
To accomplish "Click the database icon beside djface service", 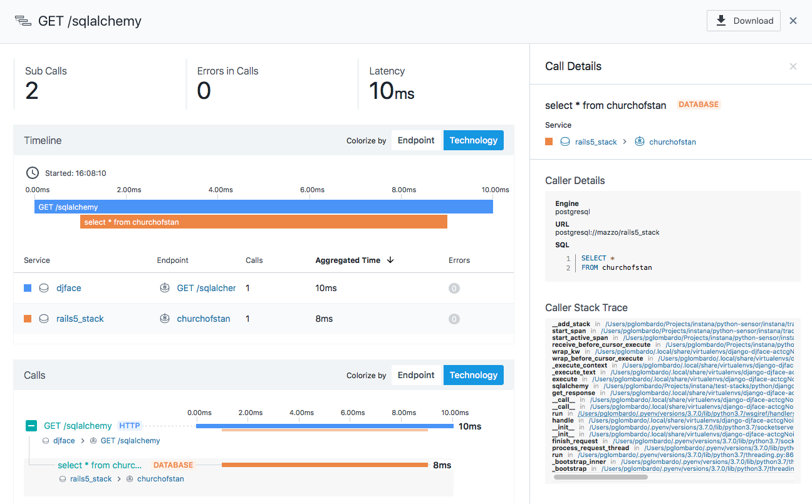I will [44, 288].
